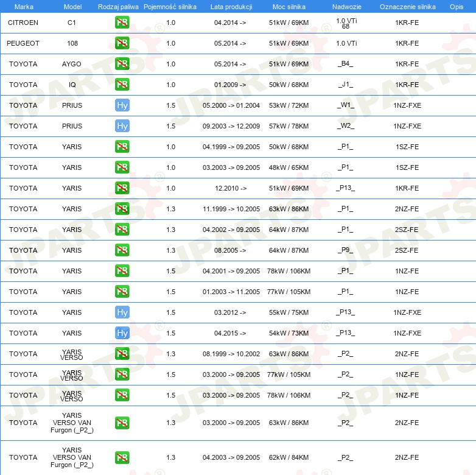The height and width of the screenshot is (475, 476).
Task: Click petrol icon in YARIS 01.2003 77kW row
Action: click(122, 292)
